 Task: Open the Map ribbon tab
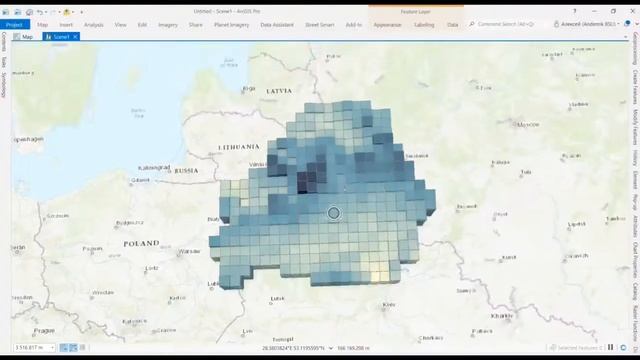[42, 24]
